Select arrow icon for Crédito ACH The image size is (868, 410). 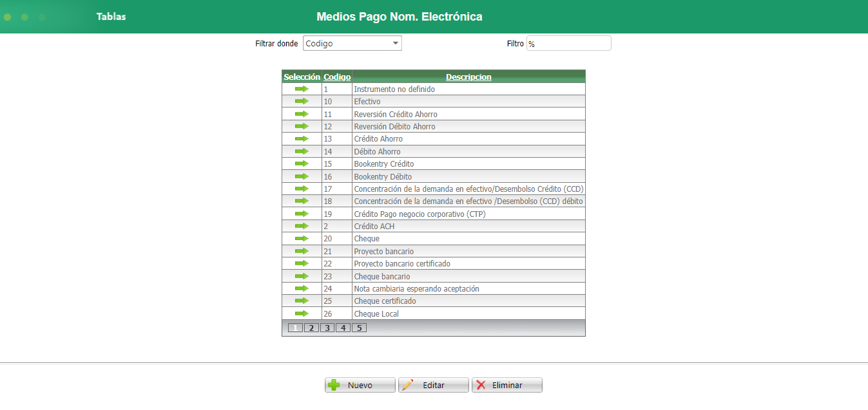302,226
